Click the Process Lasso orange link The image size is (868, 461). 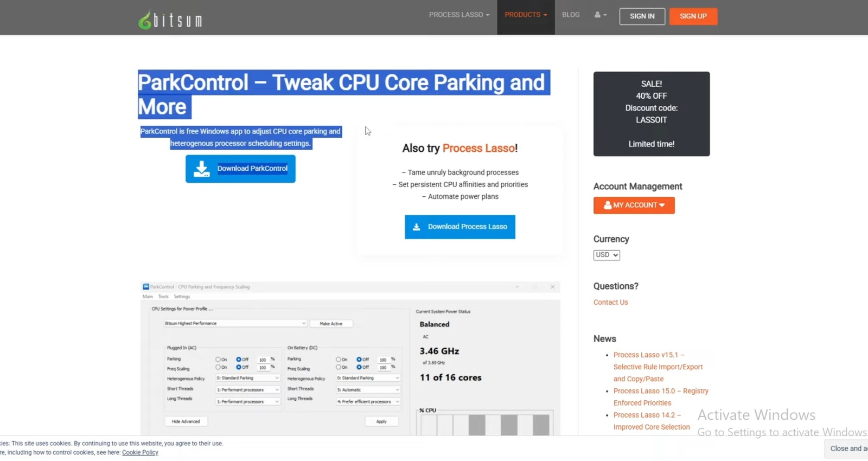(x=479, y=148)
